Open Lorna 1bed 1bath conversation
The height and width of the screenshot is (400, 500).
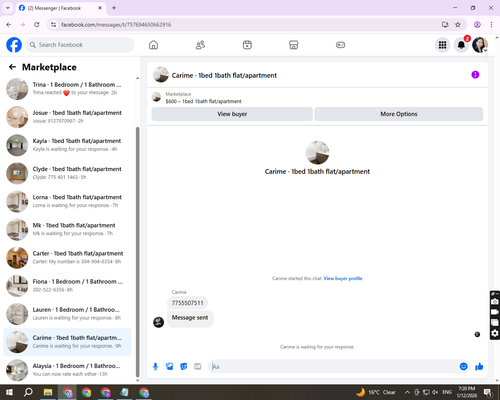[68, 201]
